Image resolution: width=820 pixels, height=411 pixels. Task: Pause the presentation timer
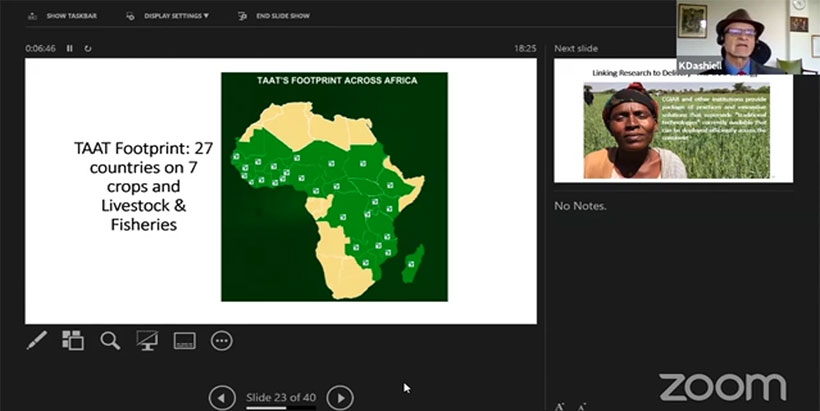click(70, 48)
